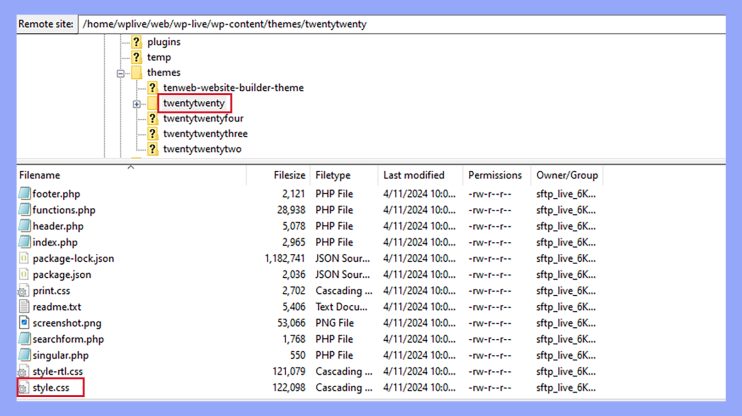Image resolution: width=742 pixels, height=416 pixels.
Task: Click the Remote site path field
Action: point(400,23)
